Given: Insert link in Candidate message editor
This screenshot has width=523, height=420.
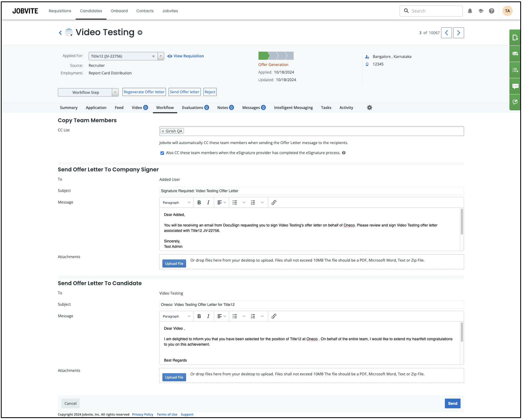Looking at the screenshot, I should pos(274,316).
